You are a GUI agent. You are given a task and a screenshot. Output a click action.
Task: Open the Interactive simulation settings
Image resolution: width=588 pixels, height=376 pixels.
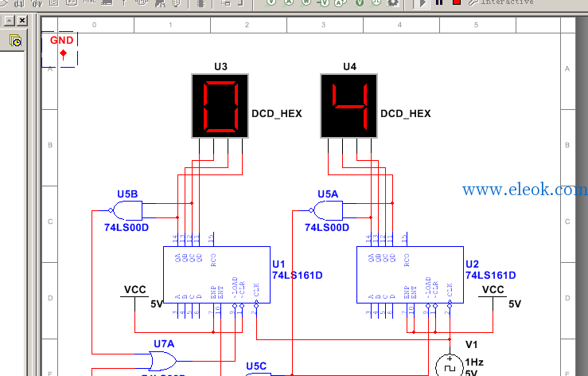point(501,2)
